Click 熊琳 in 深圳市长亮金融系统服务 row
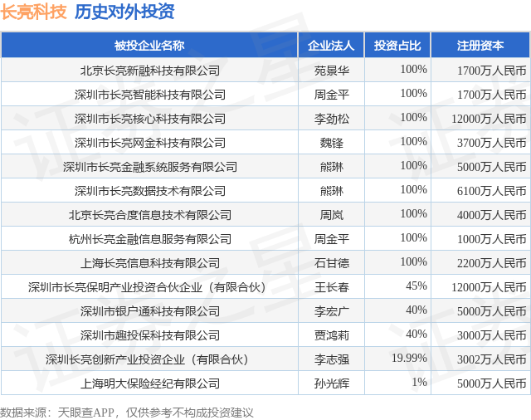The height and width of the screenshot is (420, 531). [332, 167]
